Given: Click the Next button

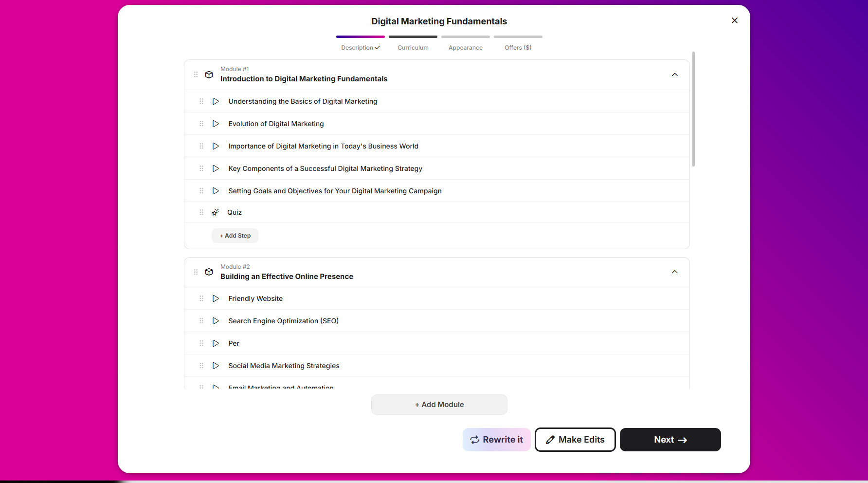Looking at the screenshot, I should (670, 440).
